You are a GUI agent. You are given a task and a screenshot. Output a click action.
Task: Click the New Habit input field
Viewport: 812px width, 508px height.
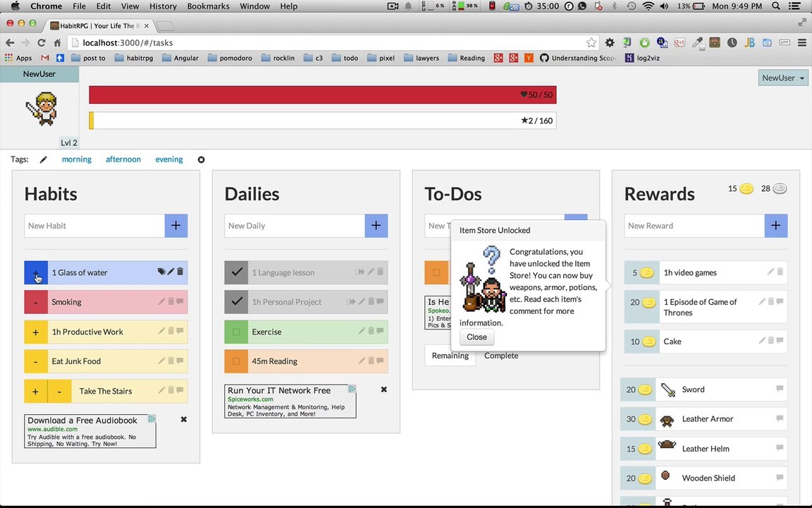[94, 226]
